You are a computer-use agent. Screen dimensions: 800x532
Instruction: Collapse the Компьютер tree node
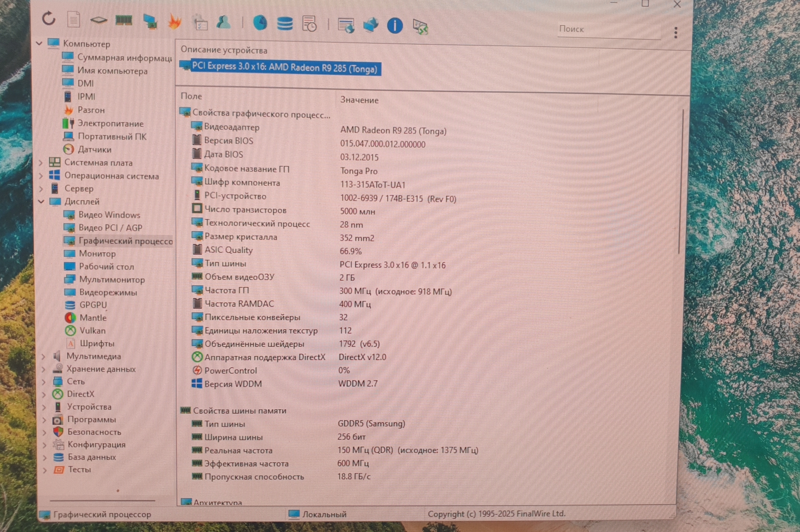click(x=39, y=43)
